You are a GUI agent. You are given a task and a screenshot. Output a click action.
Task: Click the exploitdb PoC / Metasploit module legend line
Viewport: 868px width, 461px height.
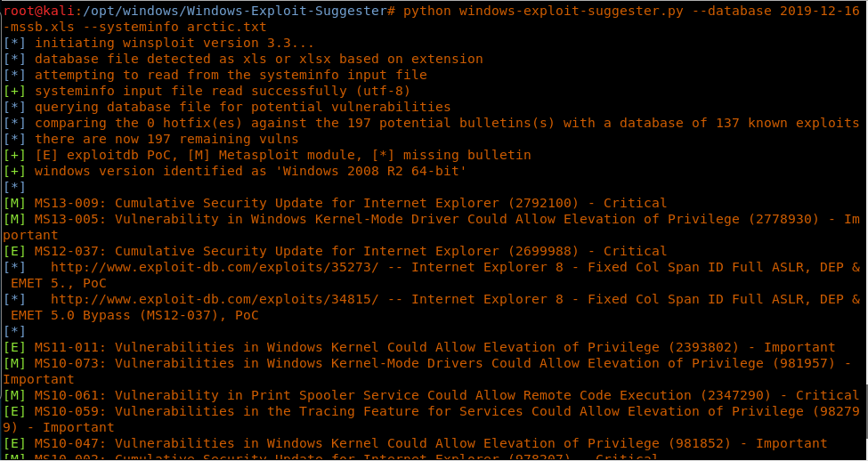tap(282, 155)
